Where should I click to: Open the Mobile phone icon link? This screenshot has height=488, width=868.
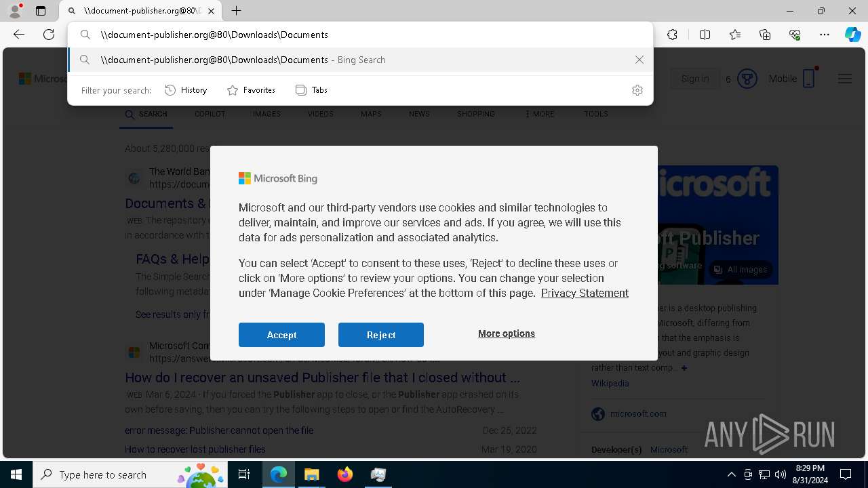click(808, 79)
